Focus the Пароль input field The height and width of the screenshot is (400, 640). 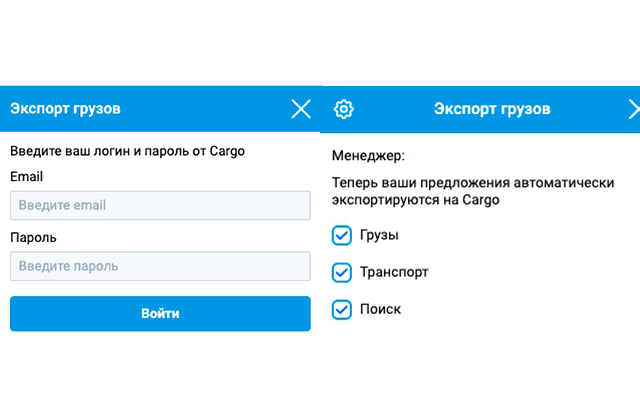click(160, 266)
